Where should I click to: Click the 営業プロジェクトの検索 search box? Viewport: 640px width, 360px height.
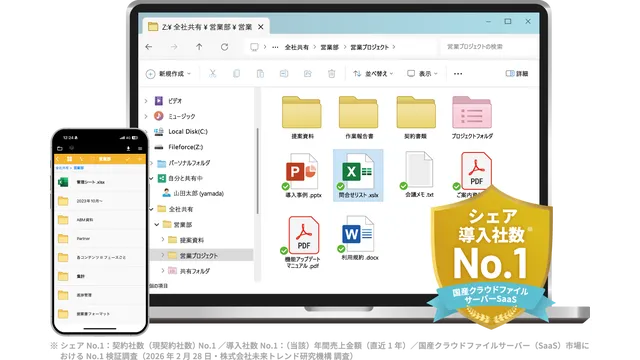coord(488,47)
